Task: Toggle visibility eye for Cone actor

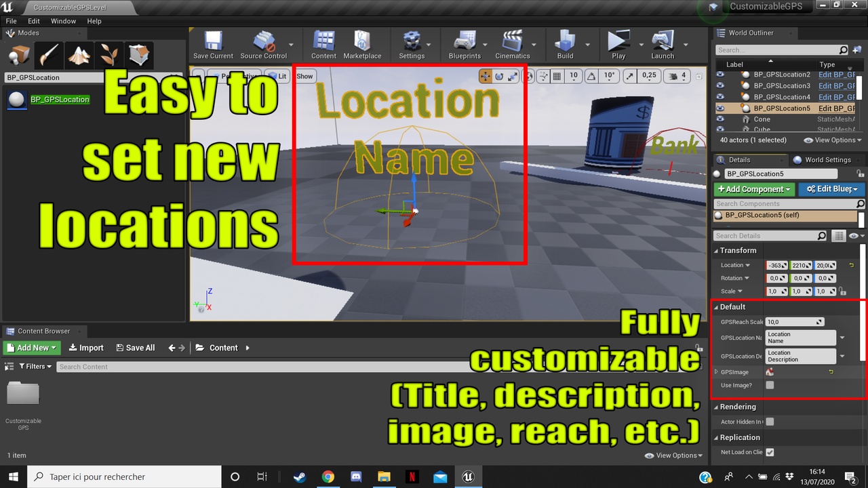Action: coord(720,119)
